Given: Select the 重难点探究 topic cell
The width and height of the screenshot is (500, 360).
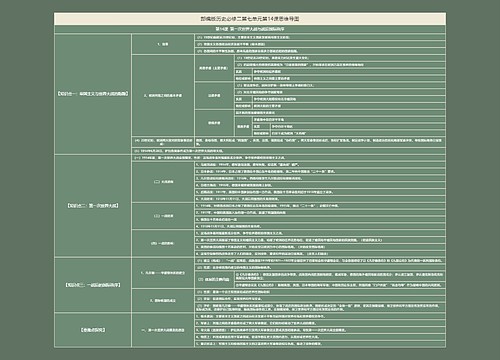Looking at the screenshot, I should tap(93, 330).
